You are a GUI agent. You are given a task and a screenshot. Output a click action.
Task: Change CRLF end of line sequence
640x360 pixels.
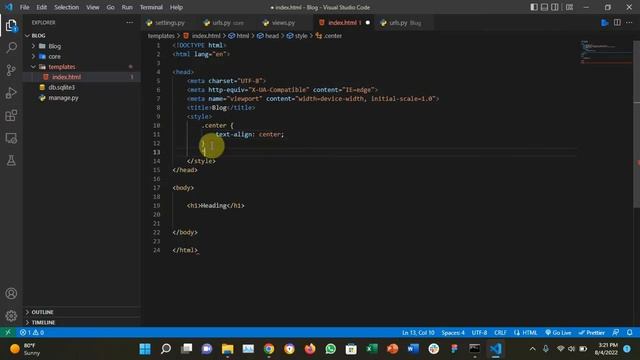point(500,332)
